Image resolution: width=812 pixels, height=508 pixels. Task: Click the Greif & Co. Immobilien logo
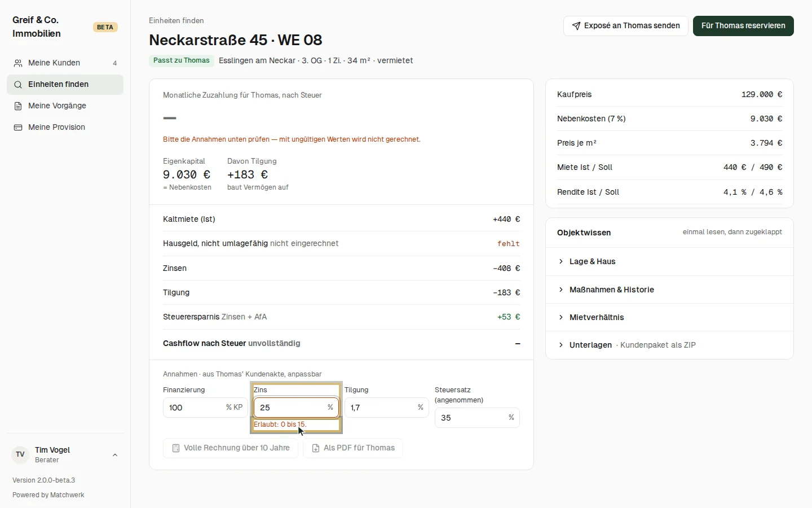point(37,27)
